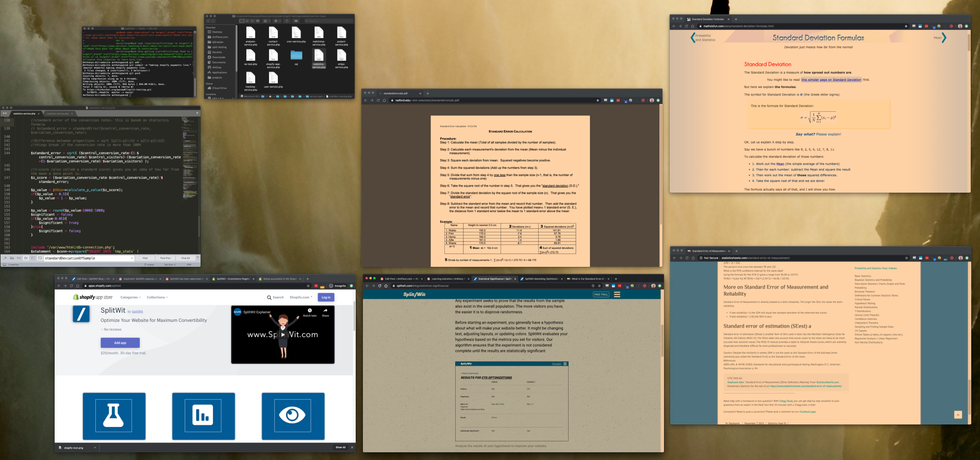Open the find history dropdown arrow in Sublime
The width and height of the screenshot is (980, 460).
132,258
